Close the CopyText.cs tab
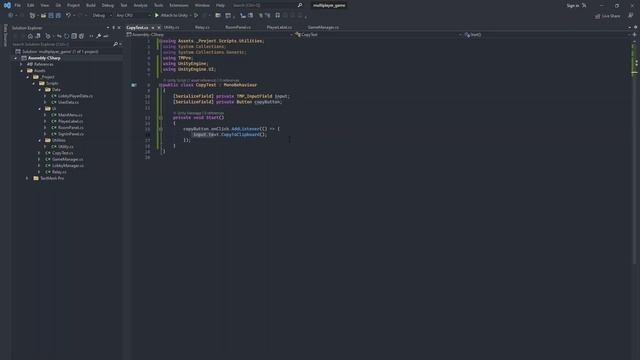The image size is (640, 360). (159, 27)
